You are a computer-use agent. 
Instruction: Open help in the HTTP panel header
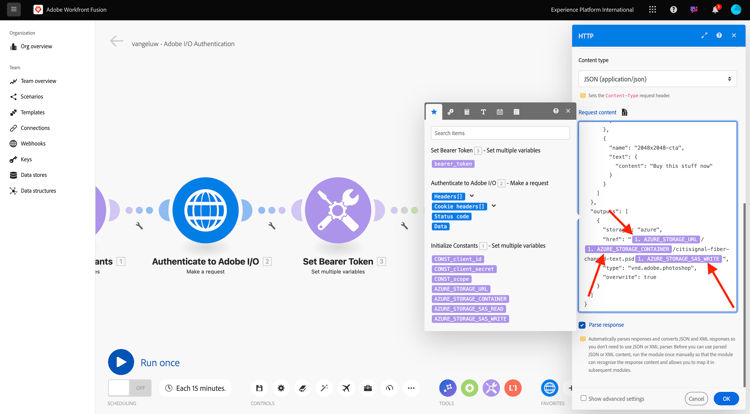719,35
